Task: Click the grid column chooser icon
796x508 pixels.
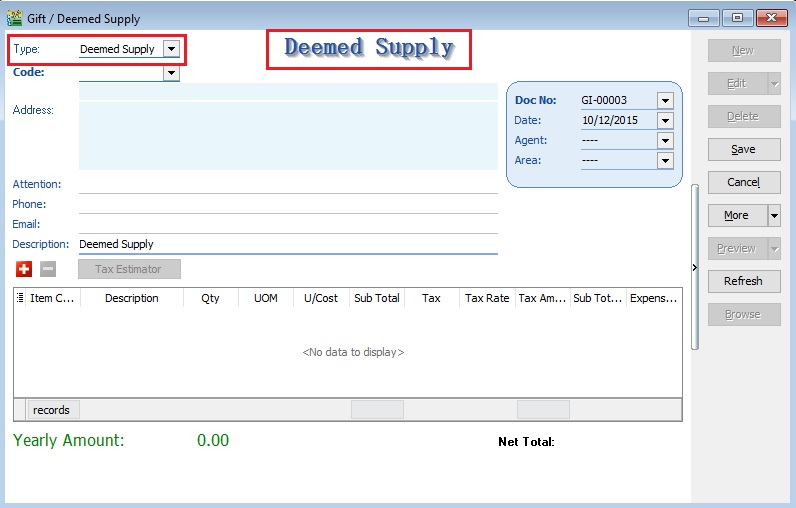Action: [x=21, y=298]
